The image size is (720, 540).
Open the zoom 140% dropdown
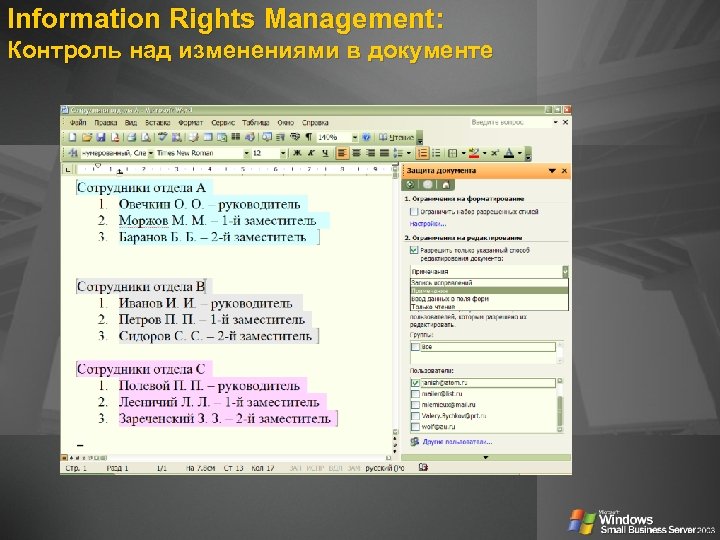pos(354,137)
